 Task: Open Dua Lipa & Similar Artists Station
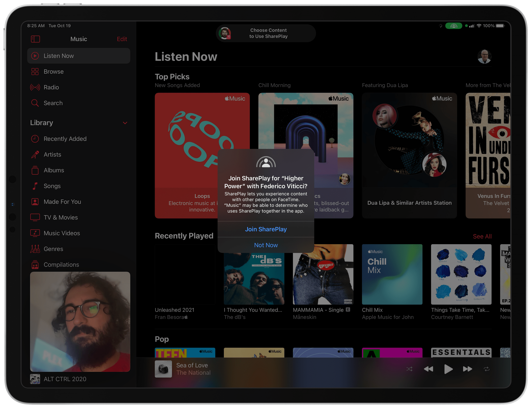(409, 156)
